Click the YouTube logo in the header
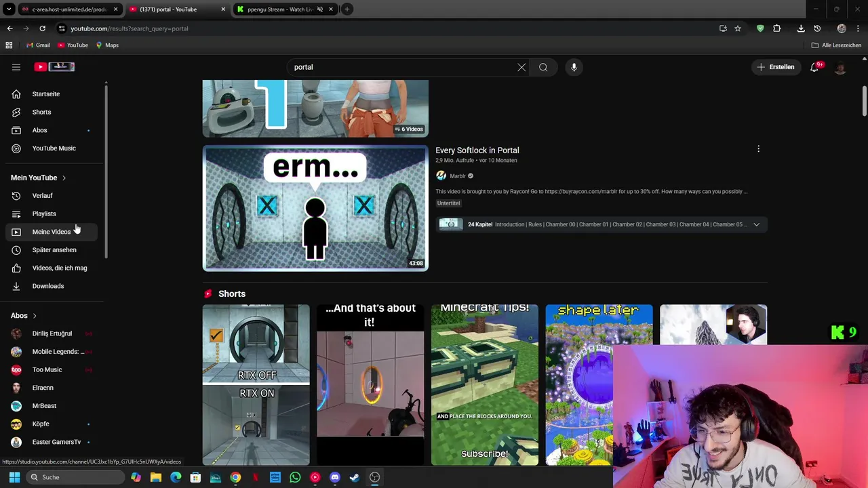The height and width of the screenshot is (488, 868). (54, 66)
